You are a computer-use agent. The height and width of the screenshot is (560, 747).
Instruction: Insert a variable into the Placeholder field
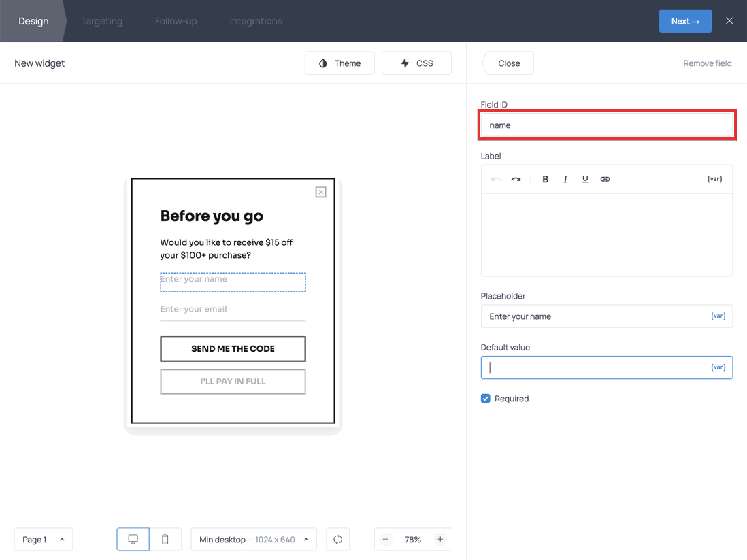[718, 316]
